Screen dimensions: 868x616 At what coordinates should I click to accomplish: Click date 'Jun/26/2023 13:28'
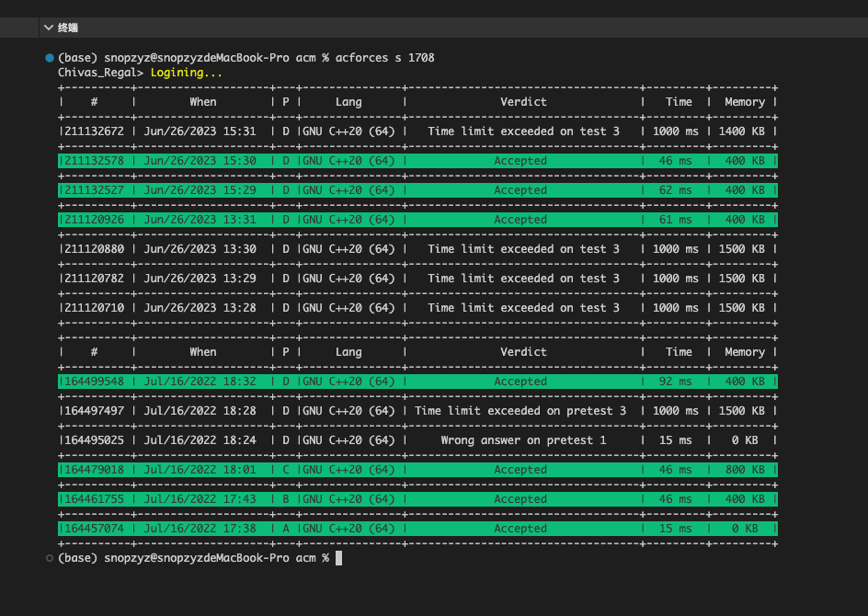(200, 308)
